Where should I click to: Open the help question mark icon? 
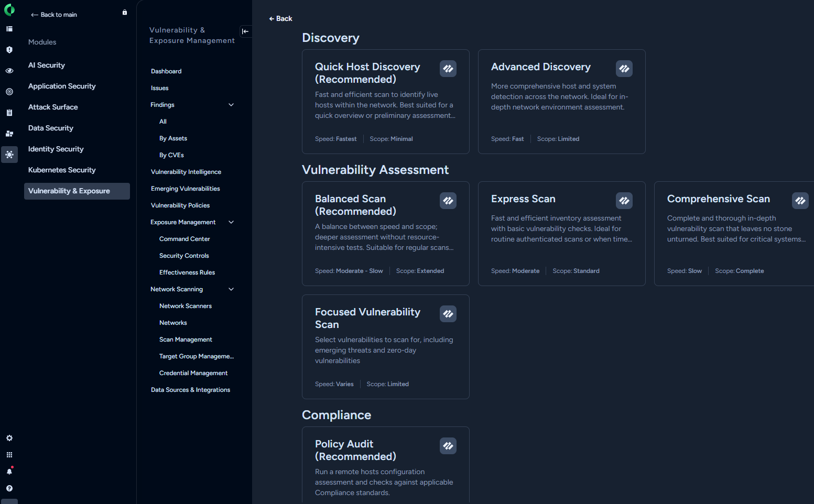point(9,488)
